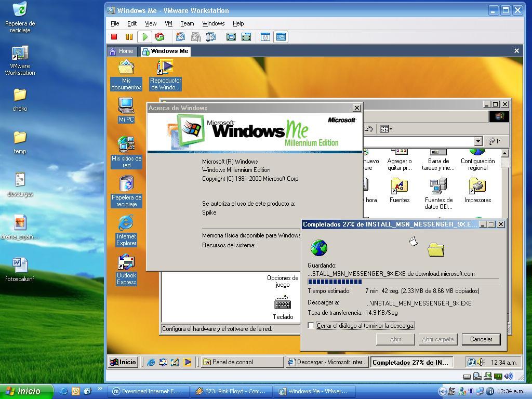Enable Cerrar el diálogo al terminar la descarga

coord(311,325)
